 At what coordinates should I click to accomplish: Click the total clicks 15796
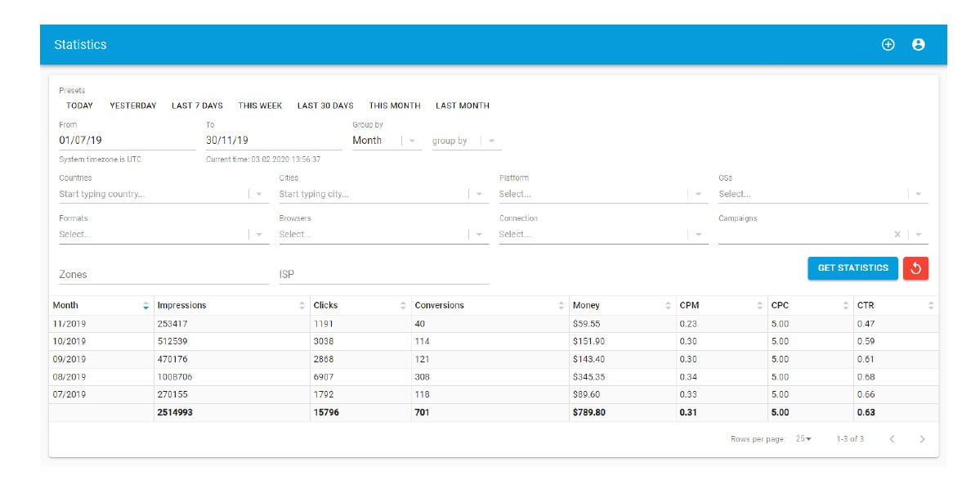coord(326,412)
